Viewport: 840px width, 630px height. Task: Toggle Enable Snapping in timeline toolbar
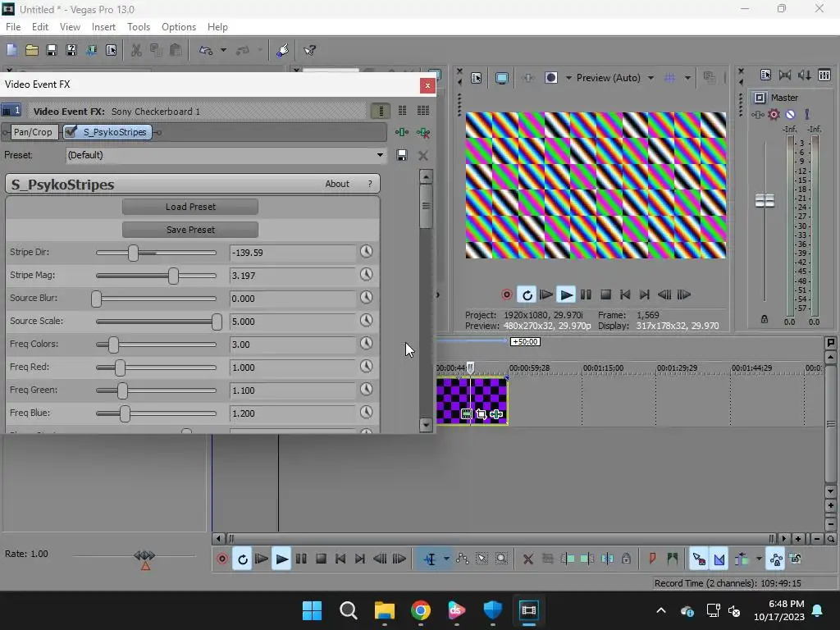coord(699,559)
